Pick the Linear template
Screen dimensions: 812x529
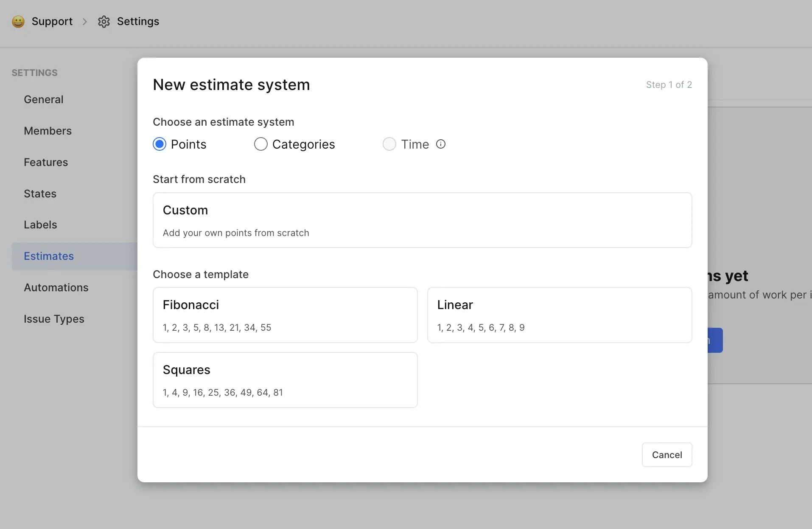559,315
